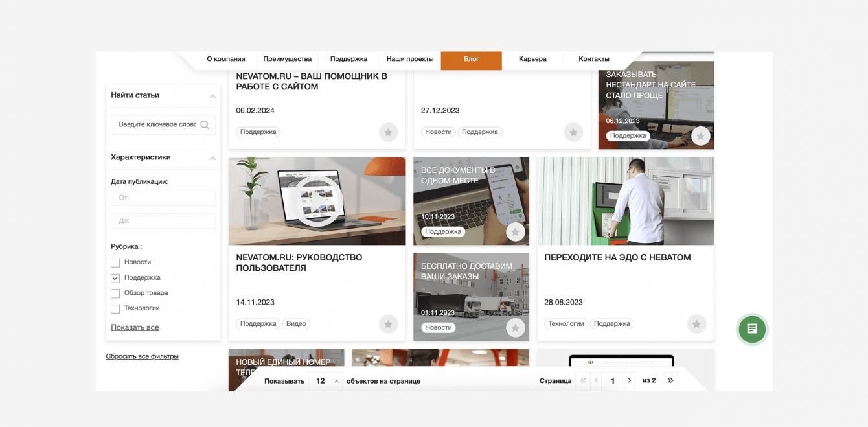Click 'Сбросить все фильтры' link
The height and width of the screenshot is (427, 868).
[143, 356]
